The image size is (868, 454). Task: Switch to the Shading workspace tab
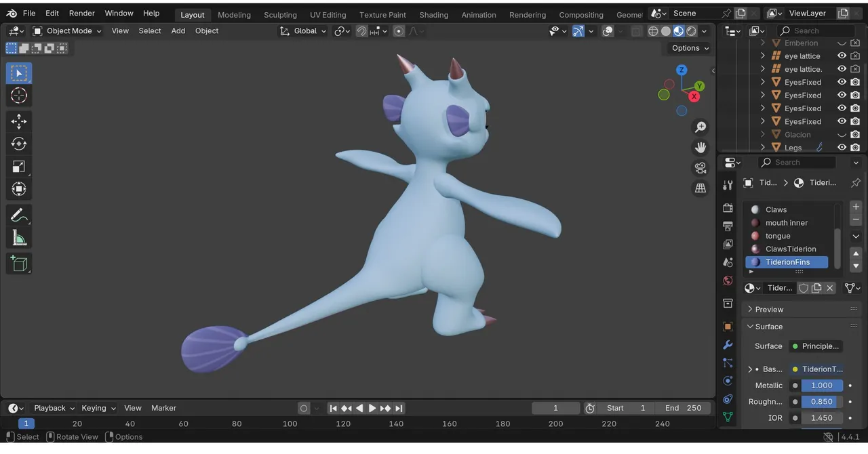coord(433,14)
